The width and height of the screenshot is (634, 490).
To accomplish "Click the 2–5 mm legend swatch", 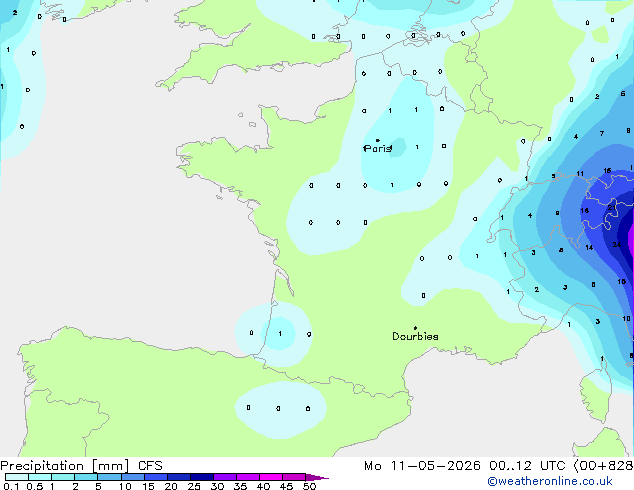I will click(86, 477).
